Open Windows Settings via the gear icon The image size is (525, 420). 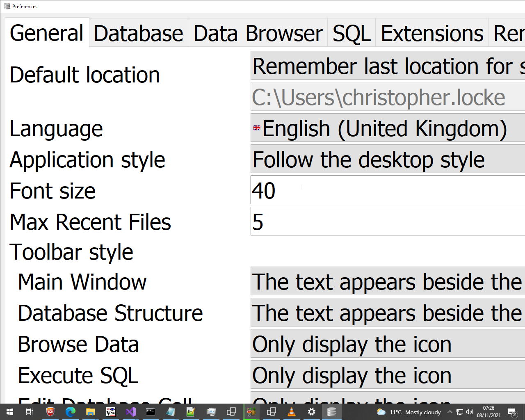[311, 412]
